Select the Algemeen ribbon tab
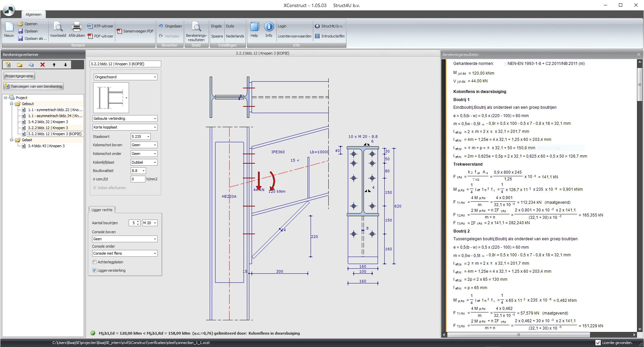644x347 pixels. point(34,14)
